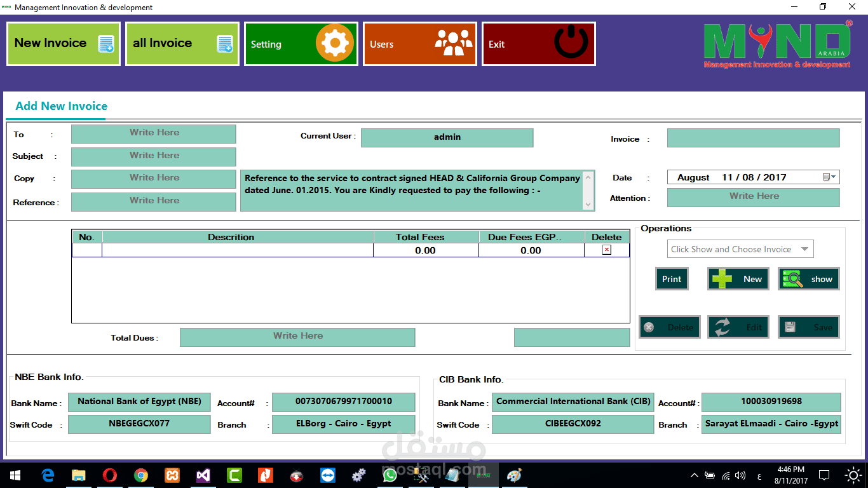The width and height of the screenshot is (868, 488).
Task: Click the MIND Arabia logo
Action: click(x=778, y=44)
